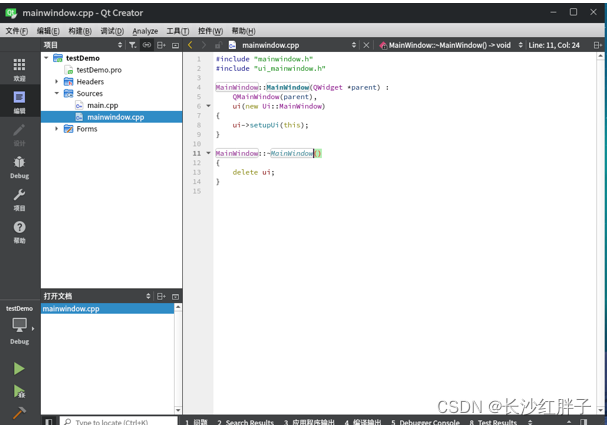This screenshot has height=425, width=607.
Task: Click the Line: 11, Col: 24 indicator
Action: click(x=554, y=45)
